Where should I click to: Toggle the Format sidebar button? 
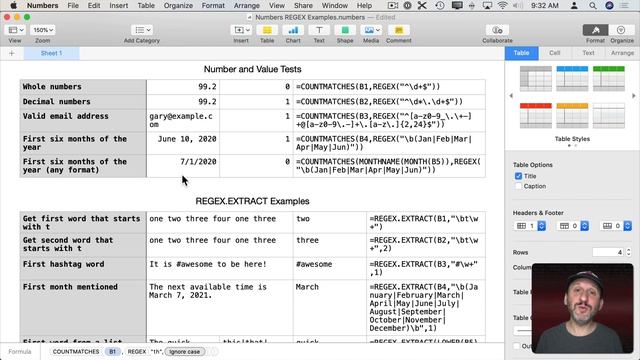[x=596, y=30]
